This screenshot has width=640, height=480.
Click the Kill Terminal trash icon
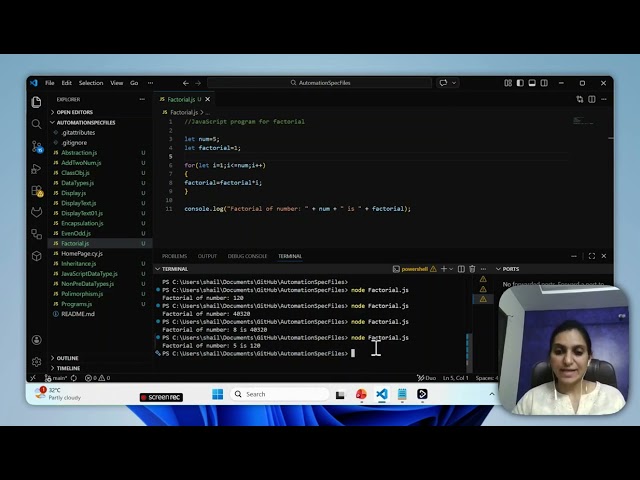coord(472,269)
